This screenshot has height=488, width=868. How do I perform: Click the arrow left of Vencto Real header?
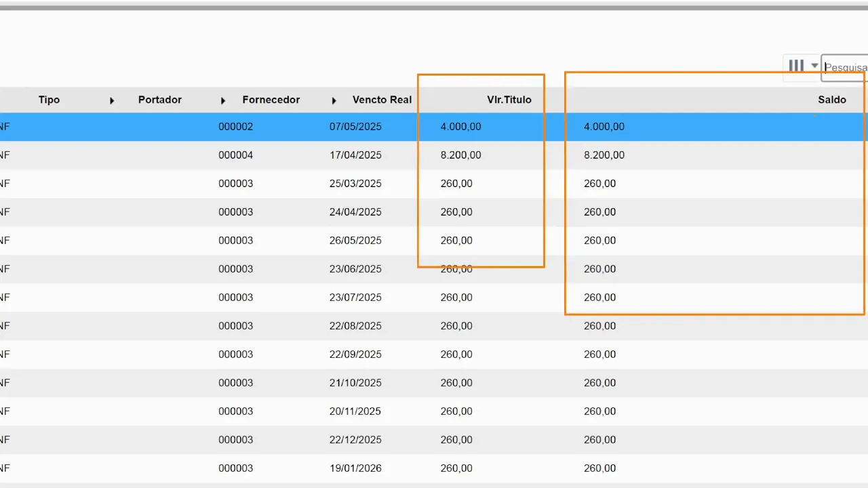pos(334,100)
